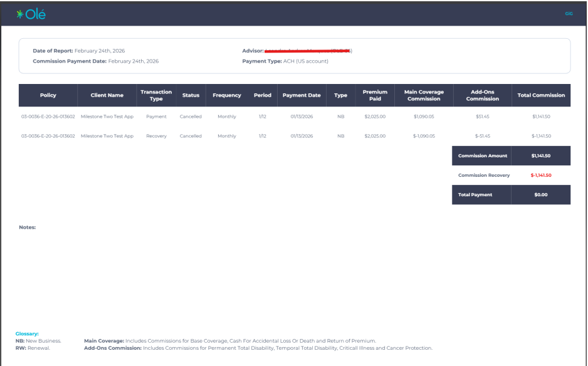This screenshot has width=588, height=366.
Task: Click the policy number in the Payment row
Action: click(48, 117)
